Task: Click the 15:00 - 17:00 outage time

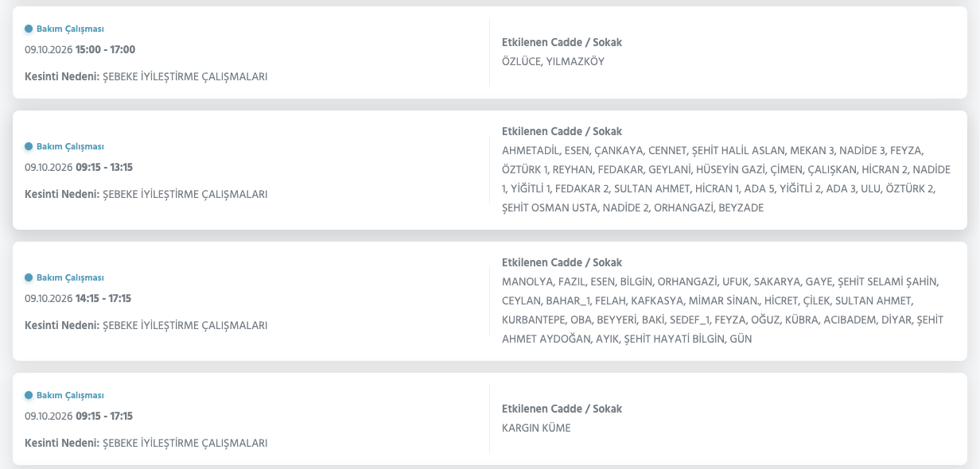Action: coord(105,49)
